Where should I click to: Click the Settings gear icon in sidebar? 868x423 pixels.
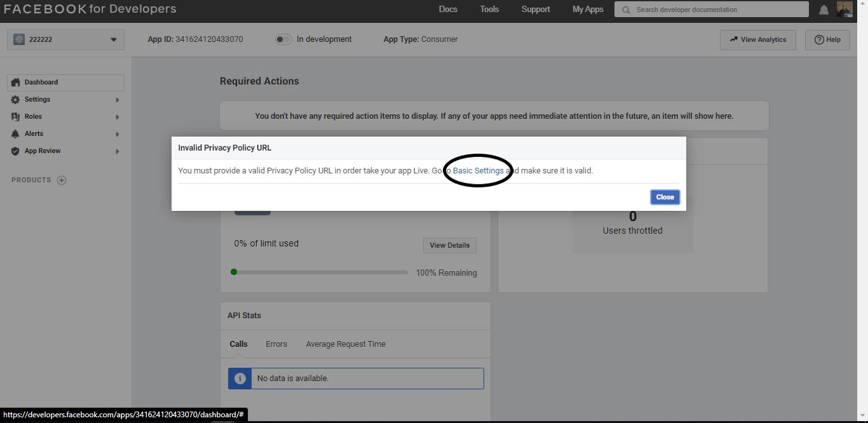pos(16,100)
